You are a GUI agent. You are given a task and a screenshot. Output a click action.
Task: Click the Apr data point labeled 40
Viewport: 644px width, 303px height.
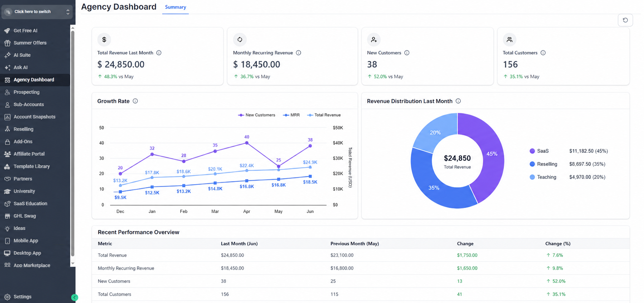247,143
